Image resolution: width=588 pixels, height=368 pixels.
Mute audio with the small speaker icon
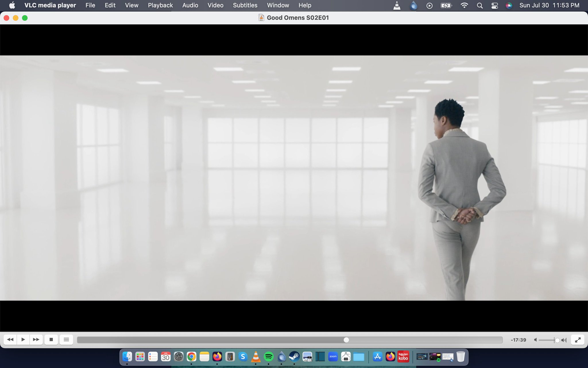(535, 340)
